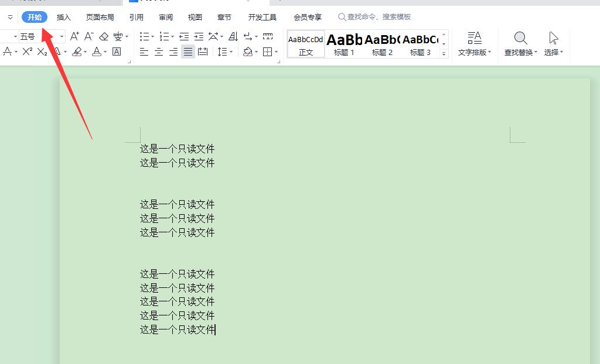Viewport: 600px width, 364px height.
Task: Click the search commands field
Action: [374, 17]
